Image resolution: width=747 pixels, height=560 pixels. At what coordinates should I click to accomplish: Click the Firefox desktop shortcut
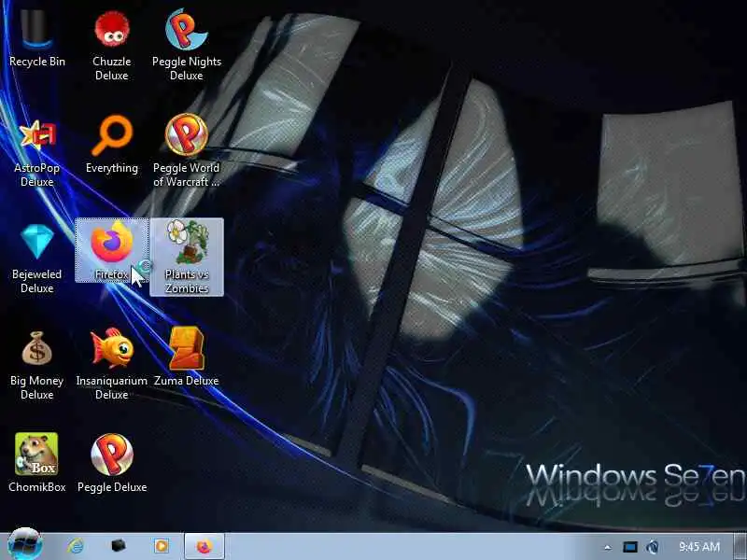tap(111, 250)
